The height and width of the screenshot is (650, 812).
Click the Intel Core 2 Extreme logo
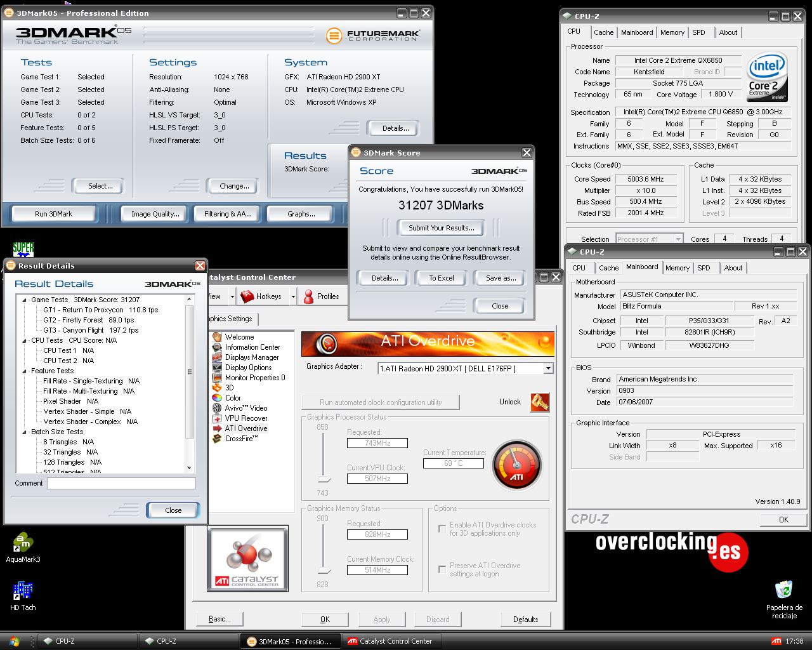767,77
